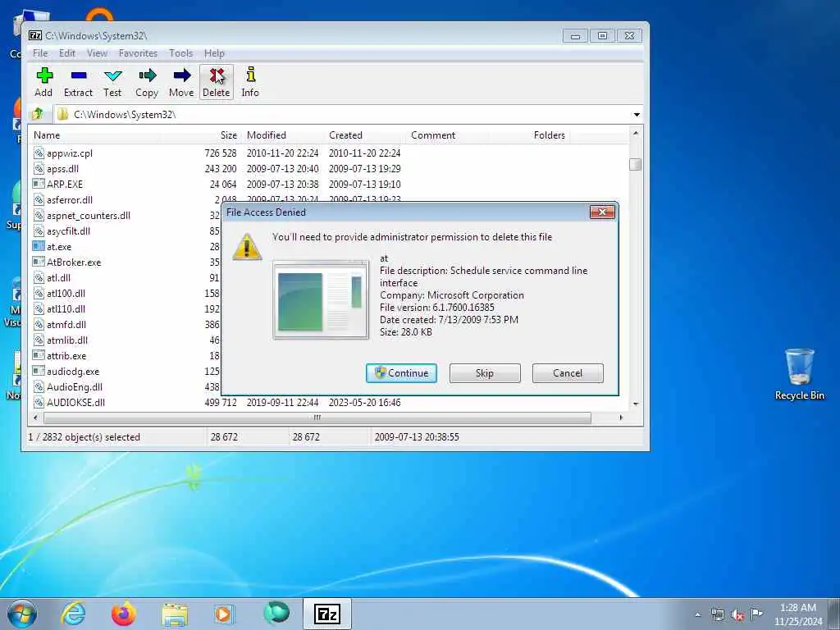Click the vertical scrollbar thumb in file list
Viewport: 840px width, 630px height.
click(636, 164)
